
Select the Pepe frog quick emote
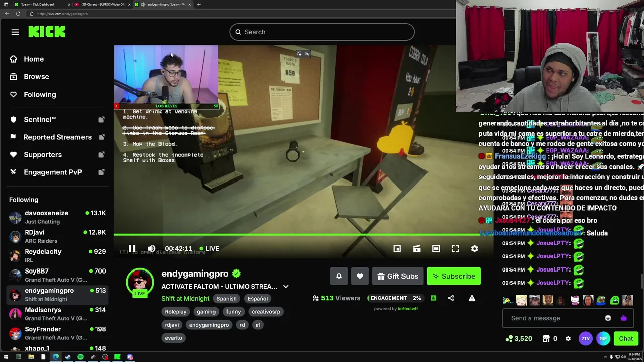tap(601, 300)
